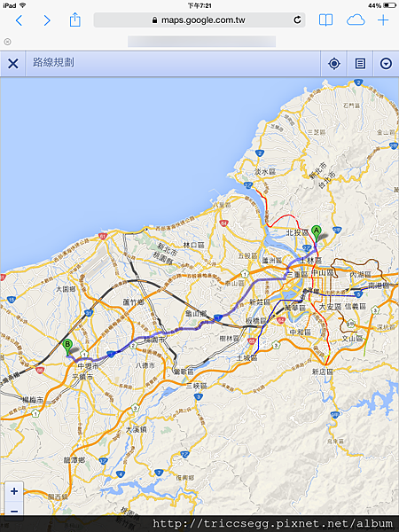Tap the 中和區 map label
The height and width of the screenshot is (532, 399).
pos(301,332)
